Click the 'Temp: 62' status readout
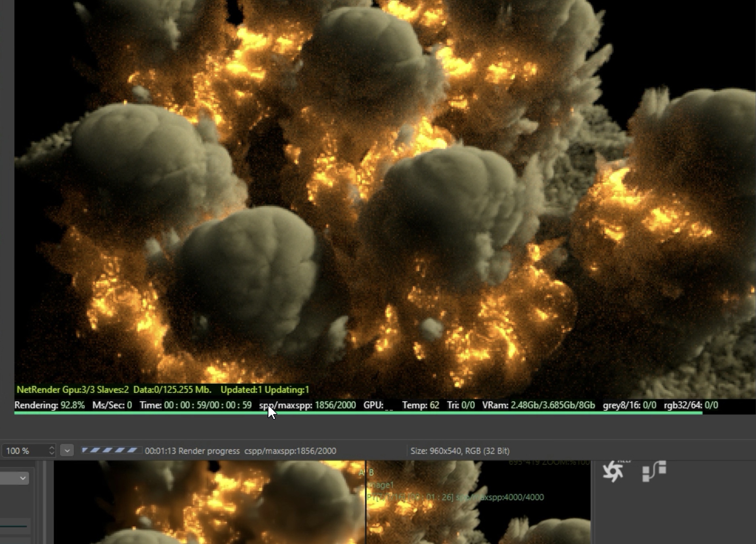 click(x=421, y=405)
